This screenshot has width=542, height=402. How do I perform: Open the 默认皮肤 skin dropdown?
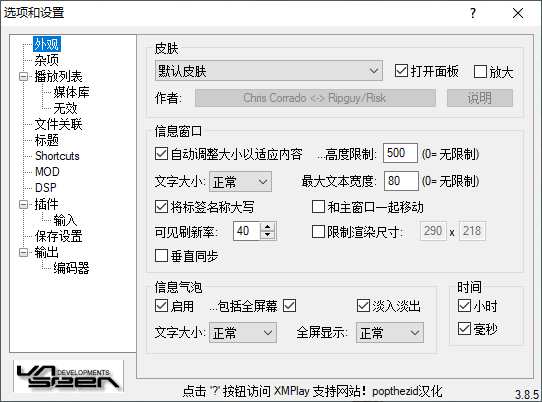click(269, 71)
